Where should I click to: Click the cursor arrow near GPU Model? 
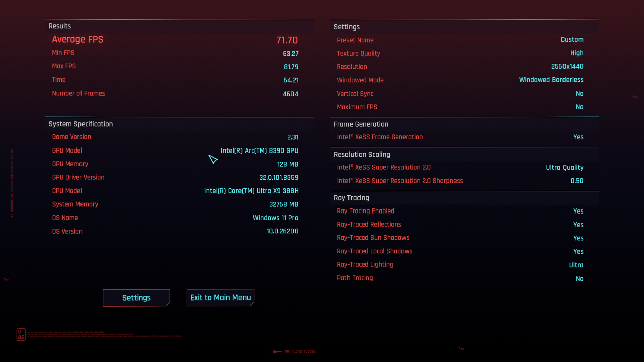click(x=214, y=160)
